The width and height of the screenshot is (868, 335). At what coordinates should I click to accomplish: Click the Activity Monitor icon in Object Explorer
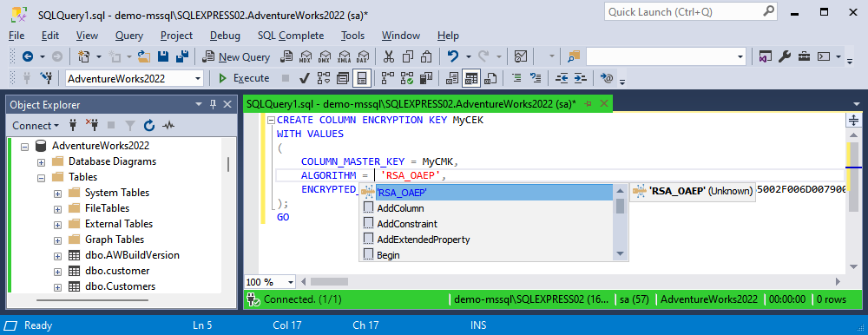(x=168, y=126)
